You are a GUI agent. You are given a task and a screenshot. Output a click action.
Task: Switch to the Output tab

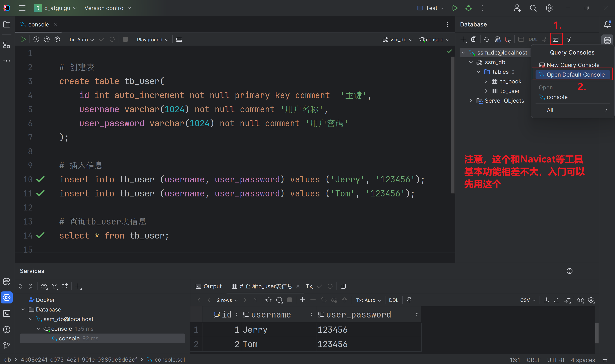[x=209, y=286]
